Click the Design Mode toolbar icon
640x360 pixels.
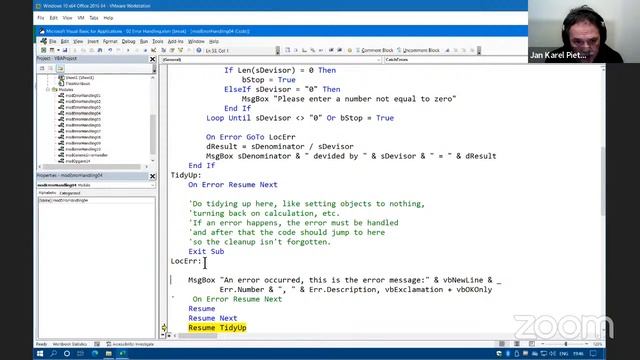pyautogui.click(x=153, y=50)
